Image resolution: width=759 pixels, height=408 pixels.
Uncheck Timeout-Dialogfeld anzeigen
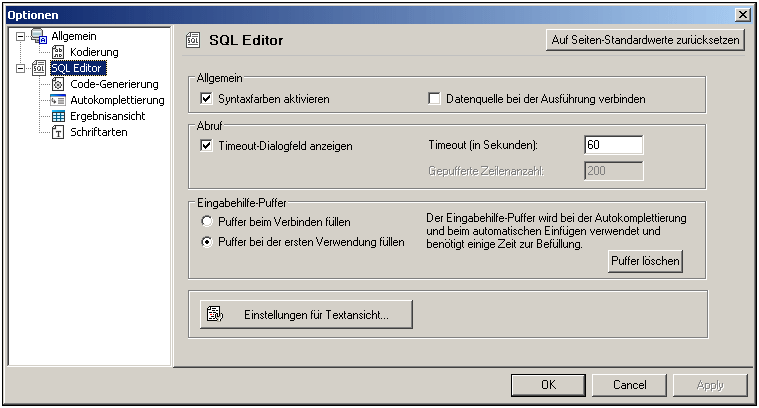(x=207, y=146)
